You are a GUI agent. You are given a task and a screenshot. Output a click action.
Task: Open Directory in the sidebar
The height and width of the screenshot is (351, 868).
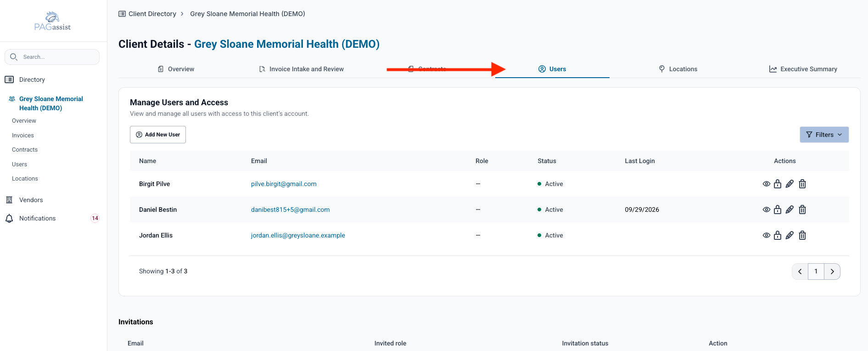tap(32, 79)
